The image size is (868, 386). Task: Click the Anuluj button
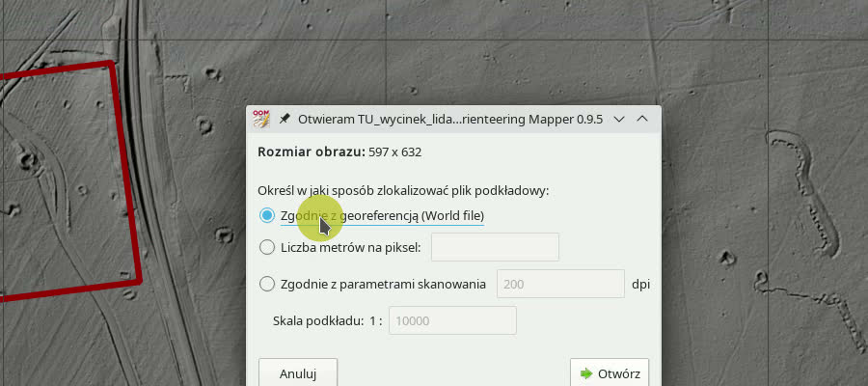click(x=298, y=373)
